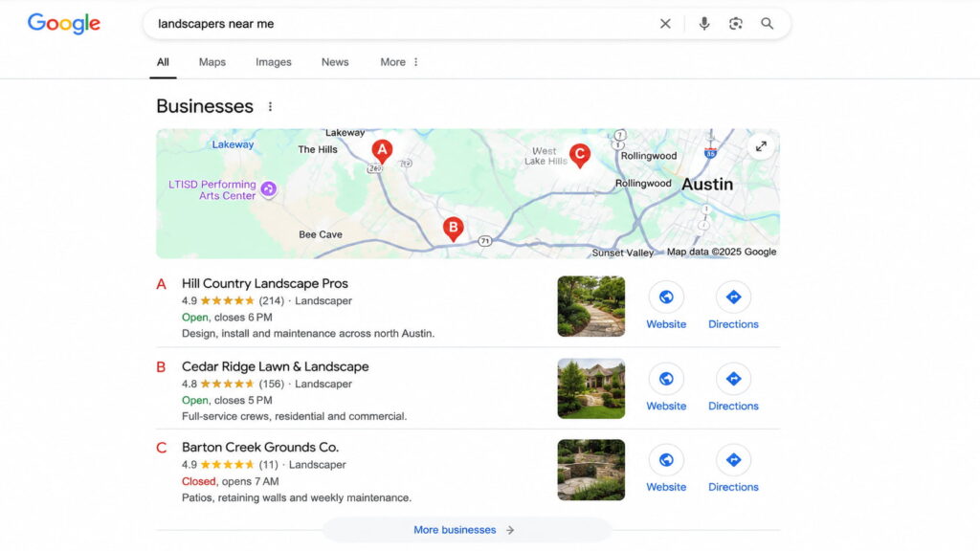Start voice search with the microphone icon

[703, 24]
